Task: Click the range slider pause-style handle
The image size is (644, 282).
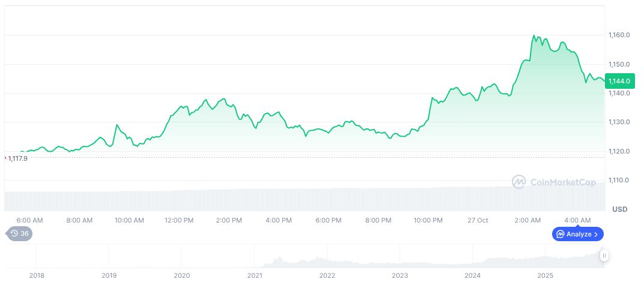Action: [604, 256]
